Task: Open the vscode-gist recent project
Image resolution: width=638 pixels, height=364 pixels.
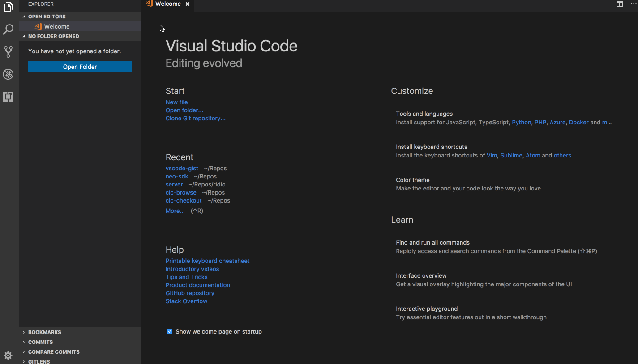Action: click(x=182, y=168)
